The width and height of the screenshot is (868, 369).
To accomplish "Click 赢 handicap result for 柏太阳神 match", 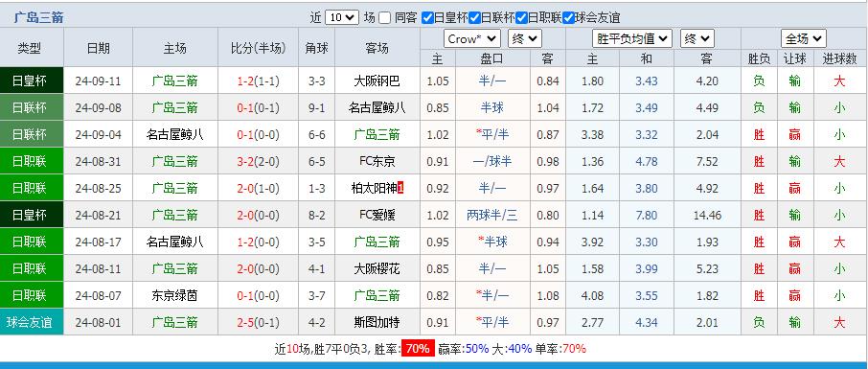I will pos(795,189).
